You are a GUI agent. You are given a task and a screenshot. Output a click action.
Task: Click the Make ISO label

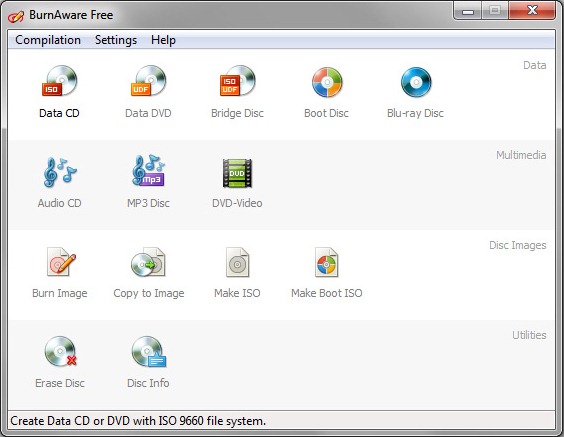tap(237, 293)
